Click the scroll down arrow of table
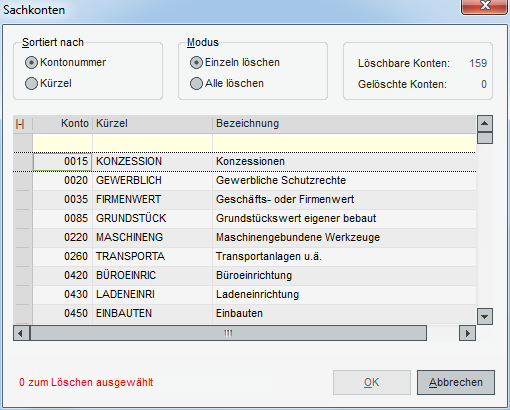510x410 pixels. [485, 316]
